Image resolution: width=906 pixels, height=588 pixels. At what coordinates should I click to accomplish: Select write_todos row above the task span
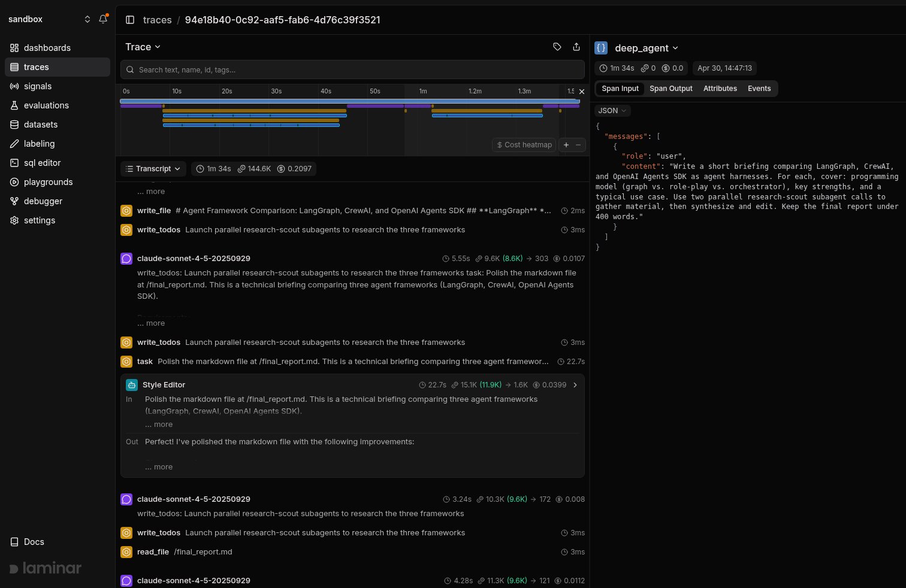[x=352, y=343]
